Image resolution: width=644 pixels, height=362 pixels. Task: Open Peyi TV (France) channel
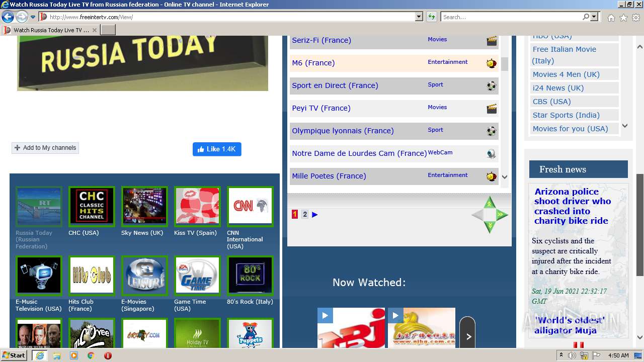(321, 108)
